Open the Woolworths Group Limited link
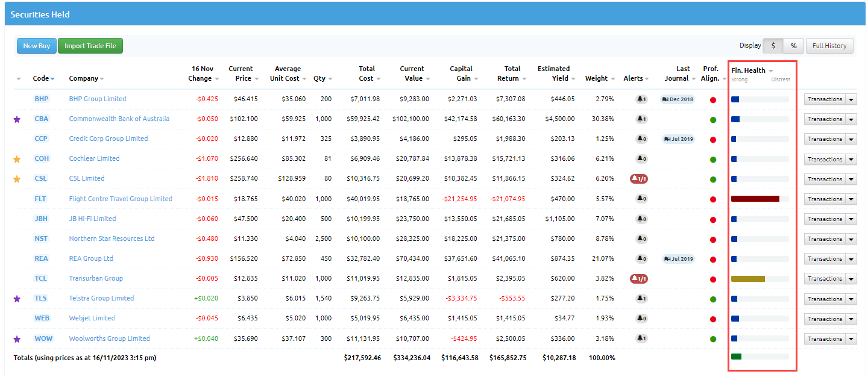 [109, 338]
